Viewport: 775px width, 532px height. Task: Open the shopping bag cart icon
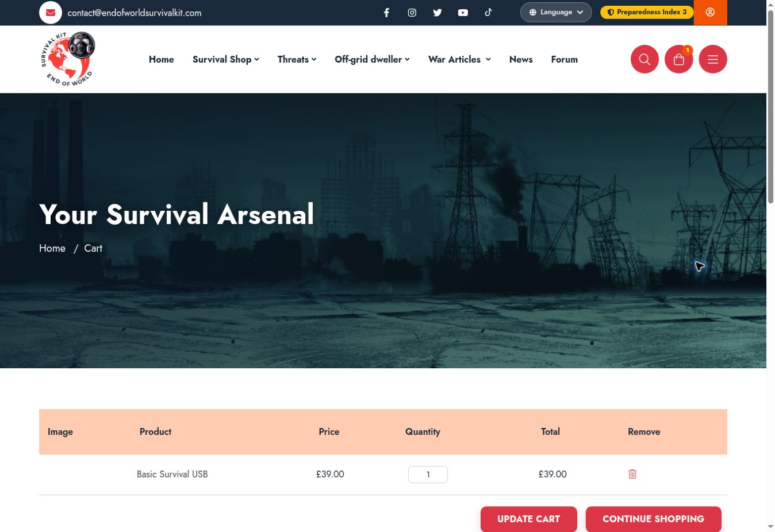point(679,59)
